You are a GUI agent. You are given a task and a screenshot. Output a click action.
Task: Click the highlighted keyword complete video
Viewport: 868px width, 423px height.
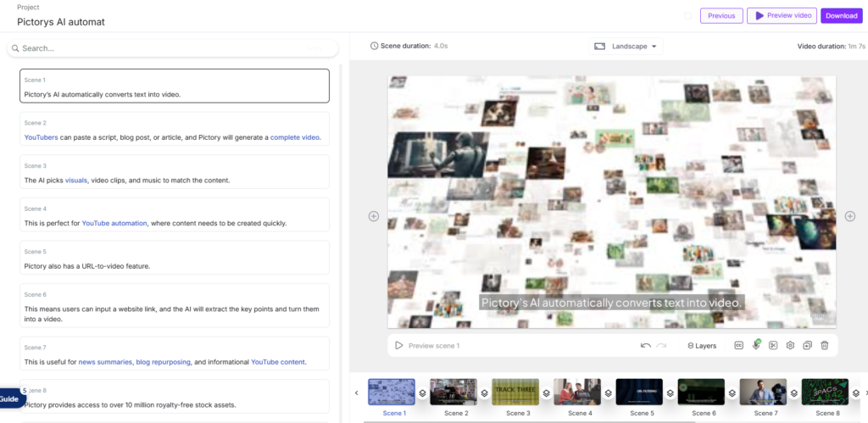[x=294, y=137]
